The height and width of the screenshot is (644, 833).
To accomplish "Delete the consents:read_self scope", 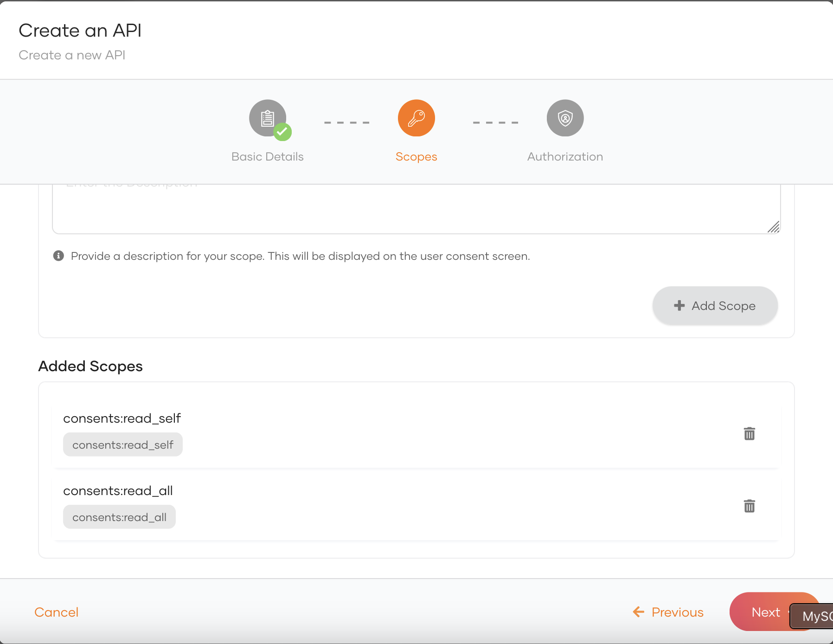I will coord(749,434).
